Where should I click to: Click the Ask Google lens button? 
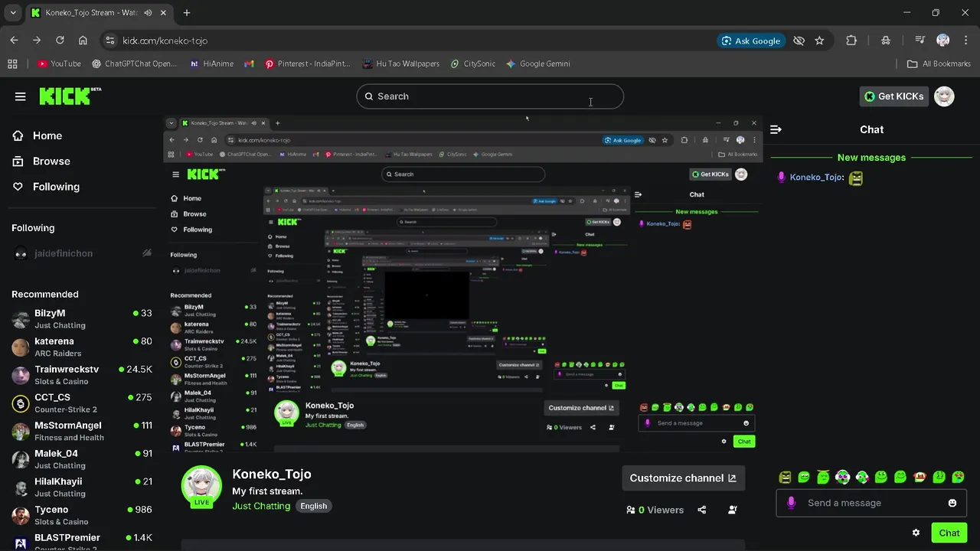pos(750,41)
